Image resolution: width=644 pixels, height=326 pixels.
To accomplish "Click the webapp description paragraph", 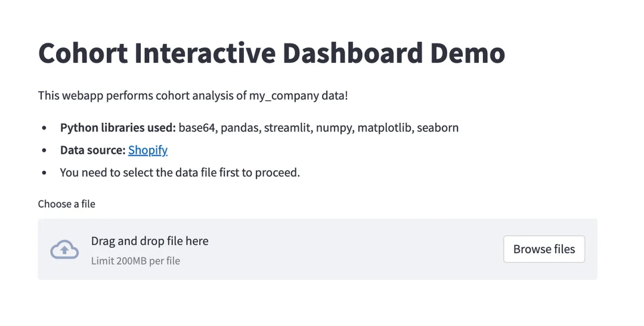I will 193,96.
